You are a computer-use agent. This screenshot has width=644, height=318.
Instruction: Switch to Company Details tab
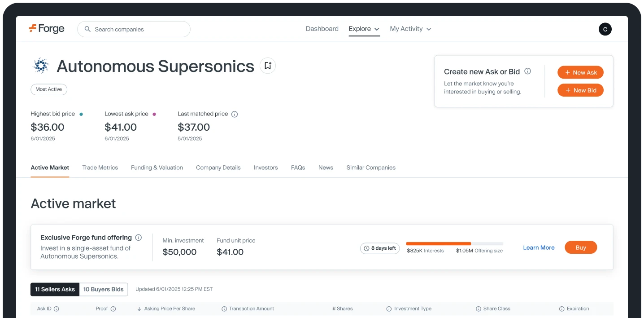(218, 168)
